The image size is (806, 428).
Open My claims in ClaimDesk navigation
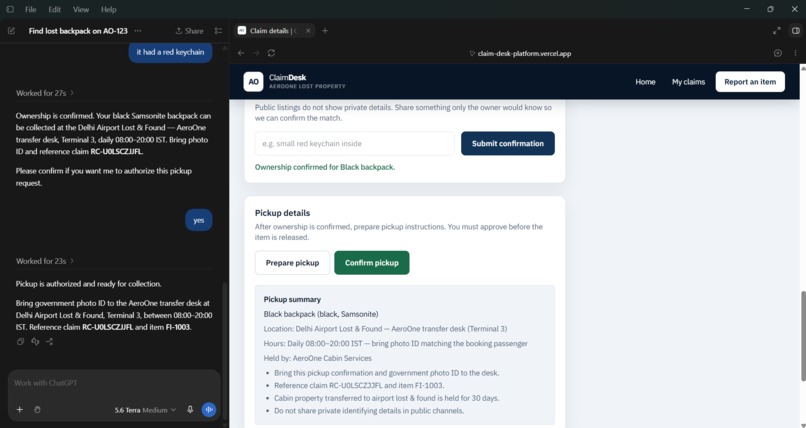(x=688, y=82)
